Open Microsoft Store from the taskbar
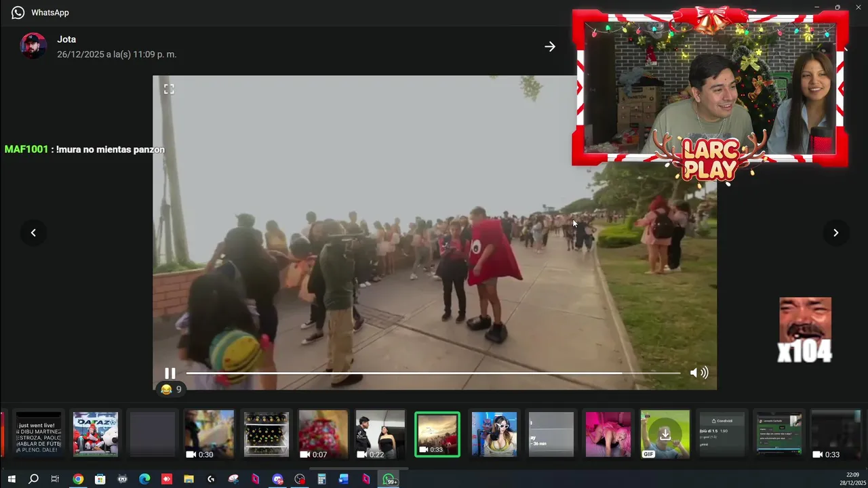The image size is (868, 488). [x=100, y=479]
